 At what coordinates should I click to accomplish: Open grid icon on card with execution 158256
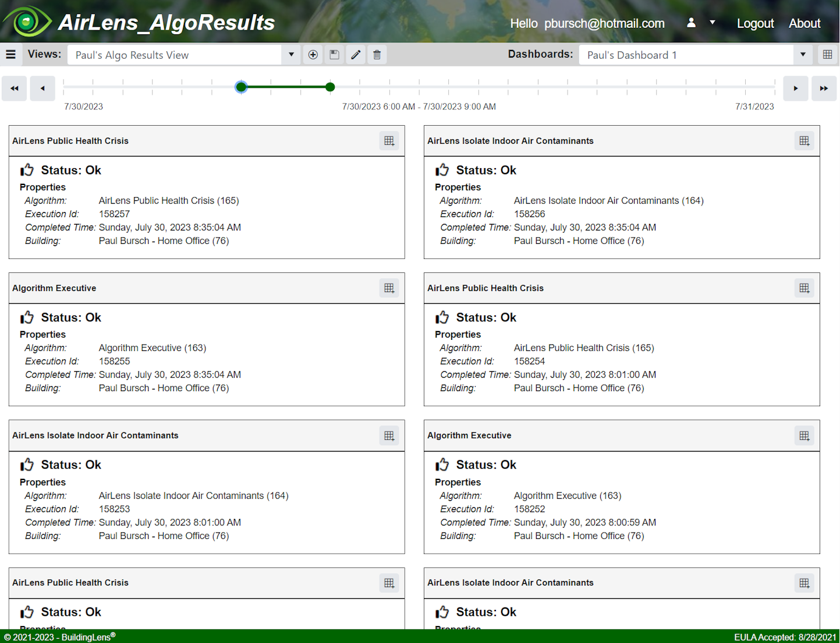pyautogui.click(x=804, y=141)
